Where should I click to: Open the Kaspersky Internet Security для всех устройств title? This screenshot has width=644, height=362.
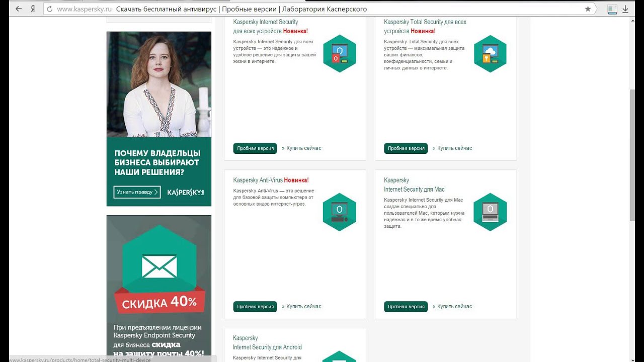[271, 26]
